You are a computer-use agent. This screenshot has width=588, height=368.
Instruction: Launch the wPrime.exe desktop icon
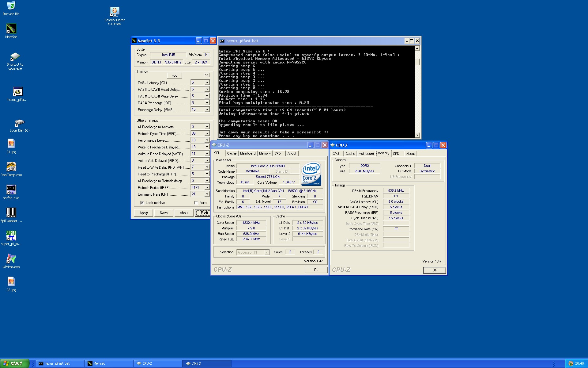(11, 261)
